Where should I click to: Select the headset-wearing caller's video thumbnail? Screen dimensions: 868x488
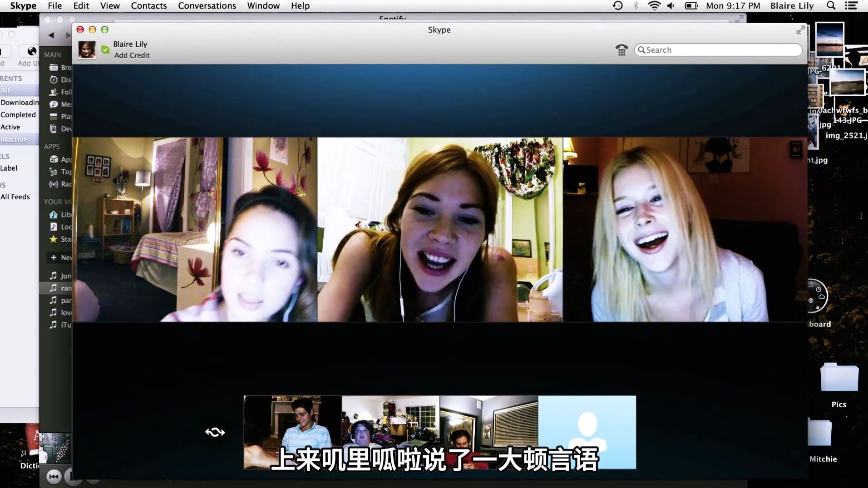click(x=391, y=432)
